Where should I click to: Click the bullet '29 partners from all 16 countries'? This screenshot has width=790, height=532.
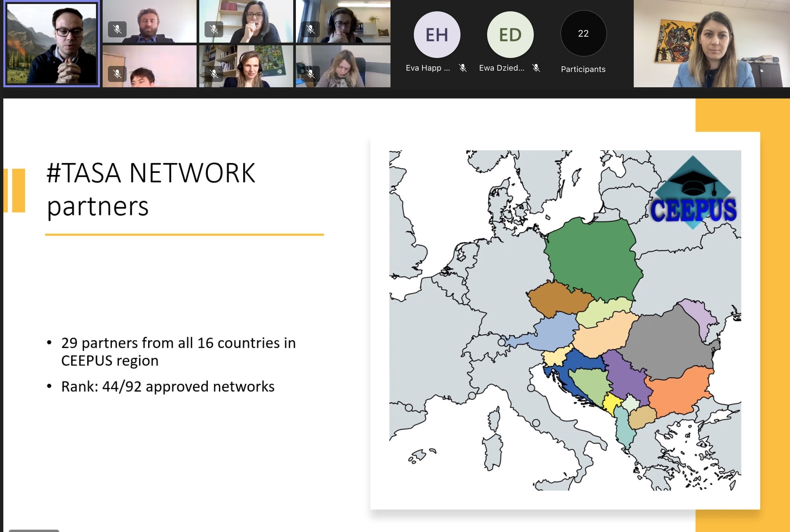coord(178,351)
